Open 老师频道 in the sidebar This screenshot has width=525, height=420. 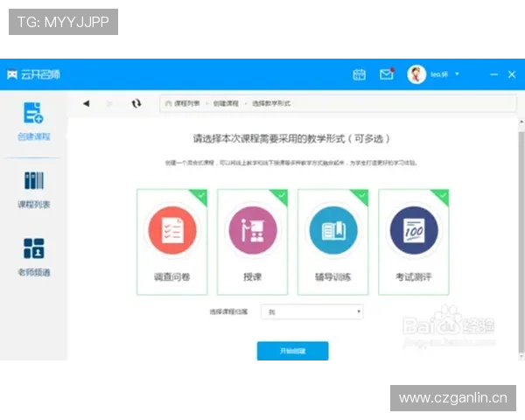click(33, 257)
